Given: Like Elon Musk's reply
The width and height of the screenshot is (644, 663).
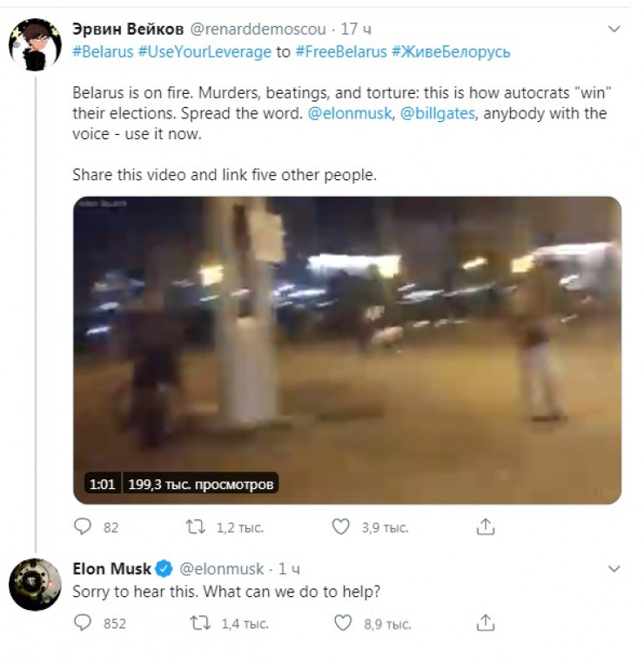Looking at the screenshot, I should (x=344, y=623).
